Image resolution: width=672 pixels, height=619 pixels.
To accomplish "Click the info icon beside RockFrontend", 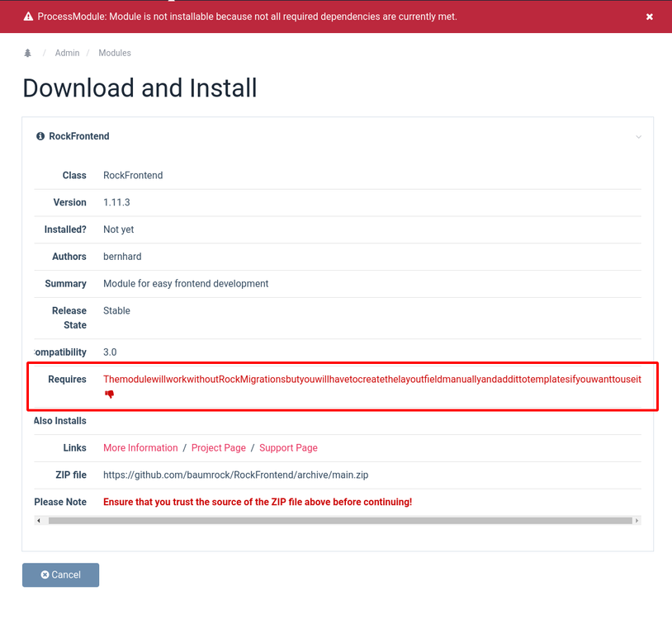I will coord(40,136).
